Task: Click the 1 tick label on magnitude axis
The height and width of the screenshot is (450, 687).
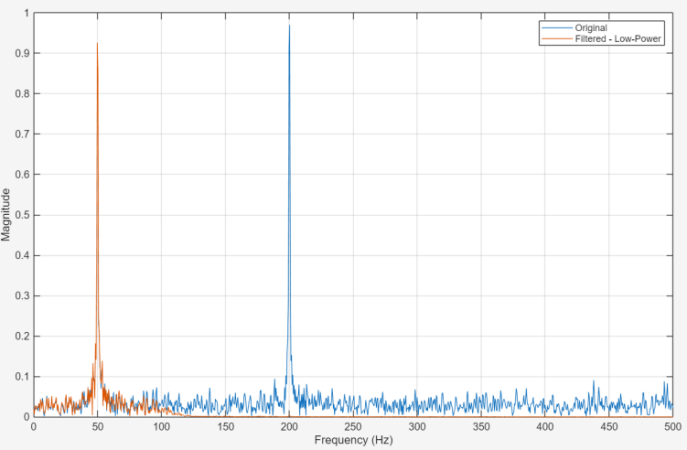Action: (26, 13)
